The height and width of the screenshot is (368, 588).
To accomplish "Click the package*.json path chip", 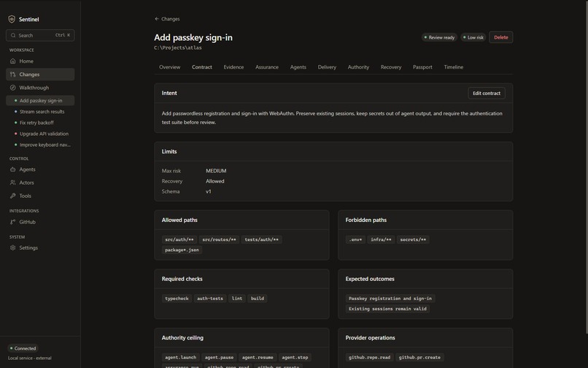I will [182, 250].
